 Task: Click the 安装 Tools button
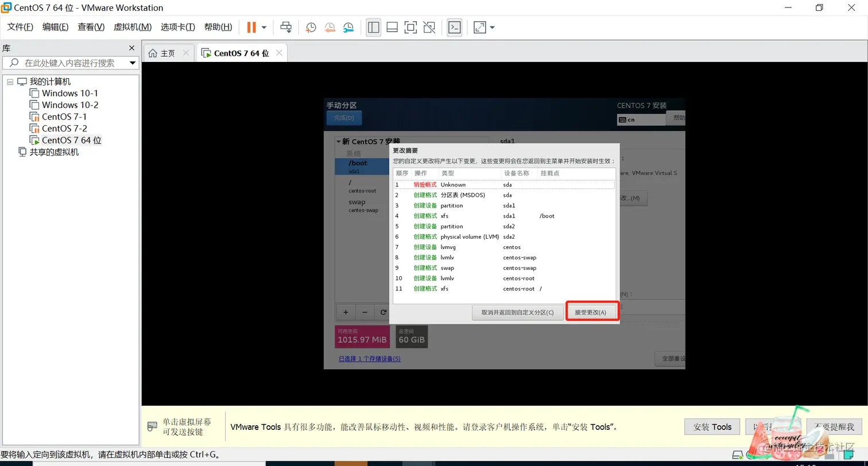coord(712,427)
